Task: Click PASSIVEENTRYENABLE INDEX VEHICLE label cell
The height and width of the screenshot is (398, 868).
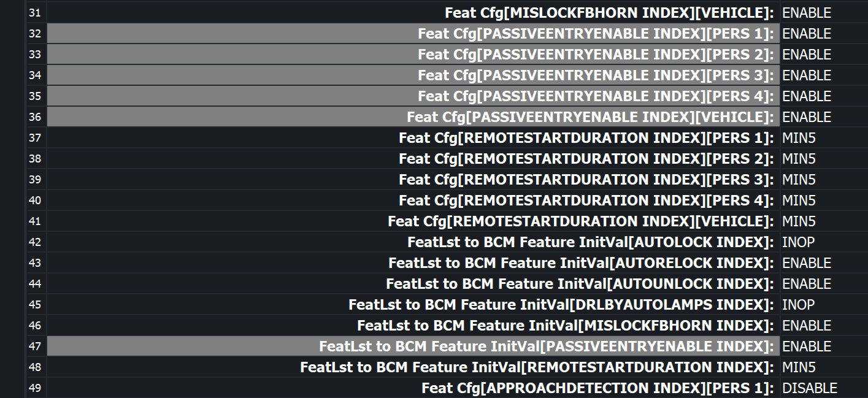Action: tap(590, 117)
